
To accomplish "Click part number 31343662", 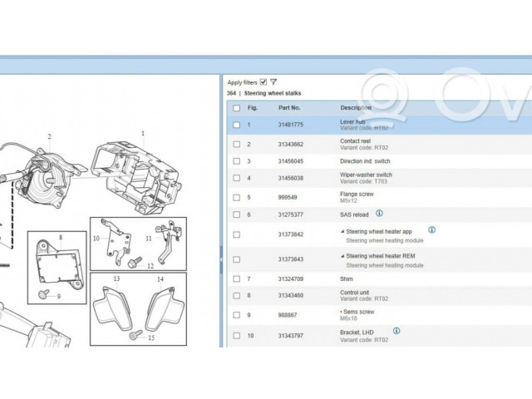I will tap(291, 144).
